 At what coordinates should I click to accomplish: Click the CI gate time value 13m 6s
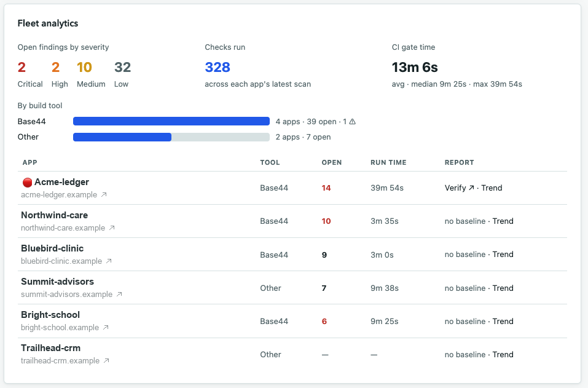[x=415, y=67]
